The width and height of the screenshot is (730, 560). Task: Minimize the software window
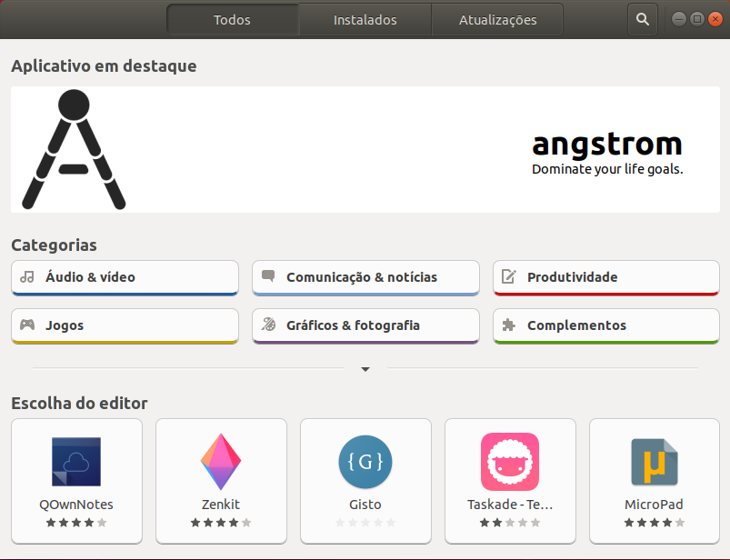pyautogui.click(x=679, y=19)
